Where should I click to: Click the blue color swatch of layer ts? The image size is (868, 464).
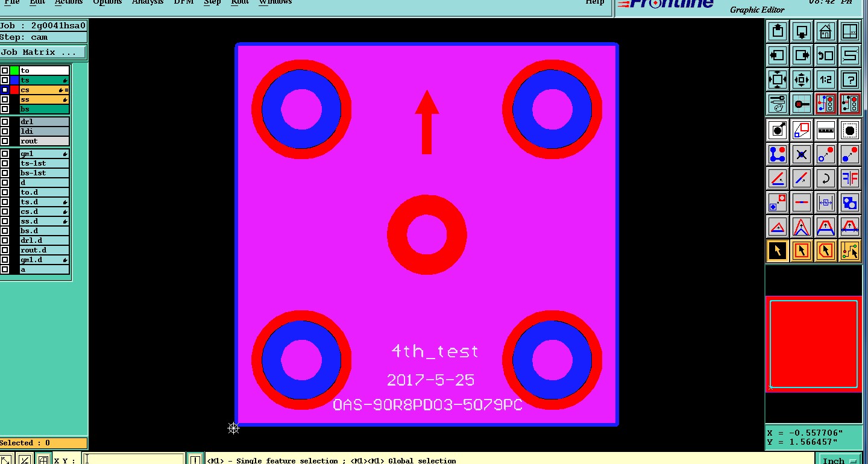tap(14, 80)
